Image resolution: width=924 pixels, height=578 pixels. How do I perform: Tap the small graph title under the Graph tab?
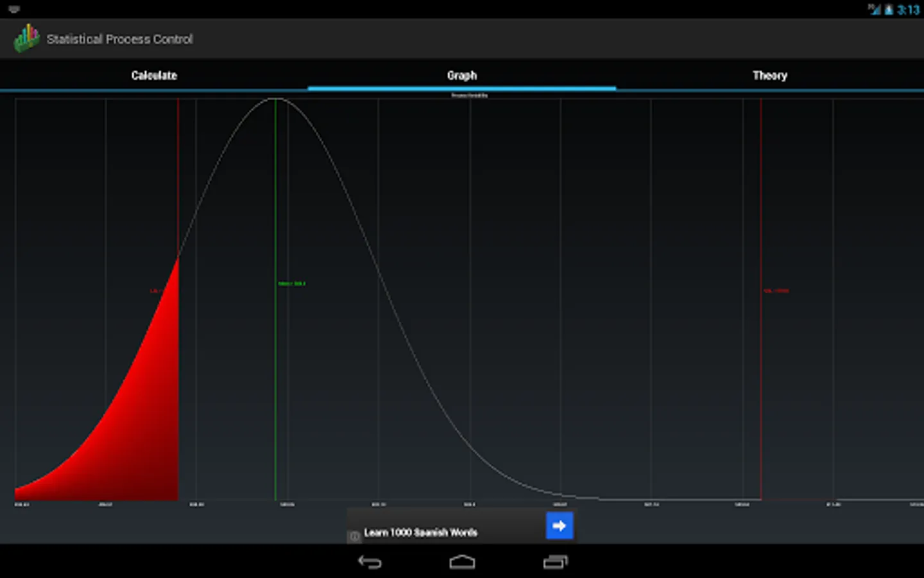(x=469, y=95)
